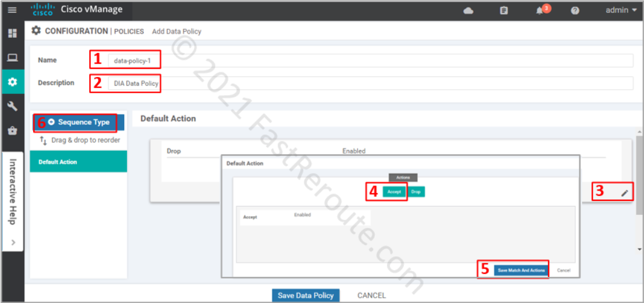Click the cloud icon in top bar
This screenshot has height=303, width=644.
click(468, 10)
